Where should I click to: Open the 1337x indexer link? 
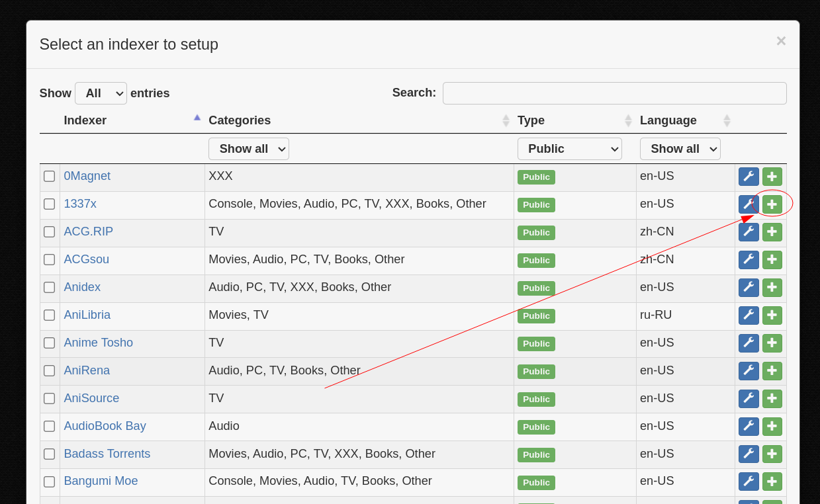point(80,204)
